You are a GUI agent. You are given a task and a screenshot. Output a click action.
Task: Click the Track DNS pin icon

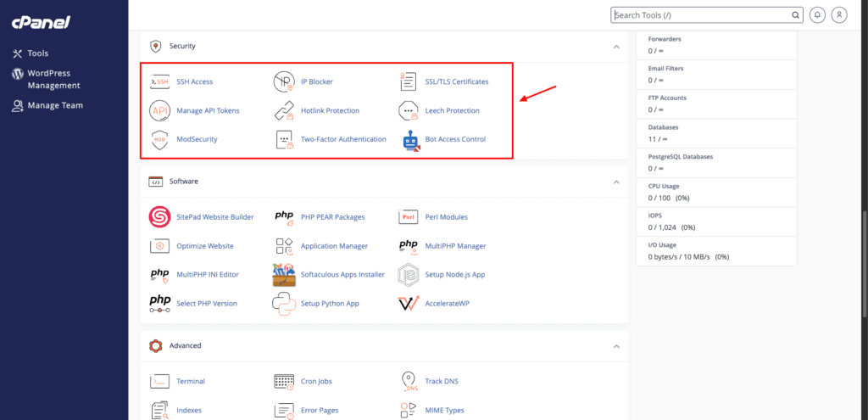pos(409,381)
